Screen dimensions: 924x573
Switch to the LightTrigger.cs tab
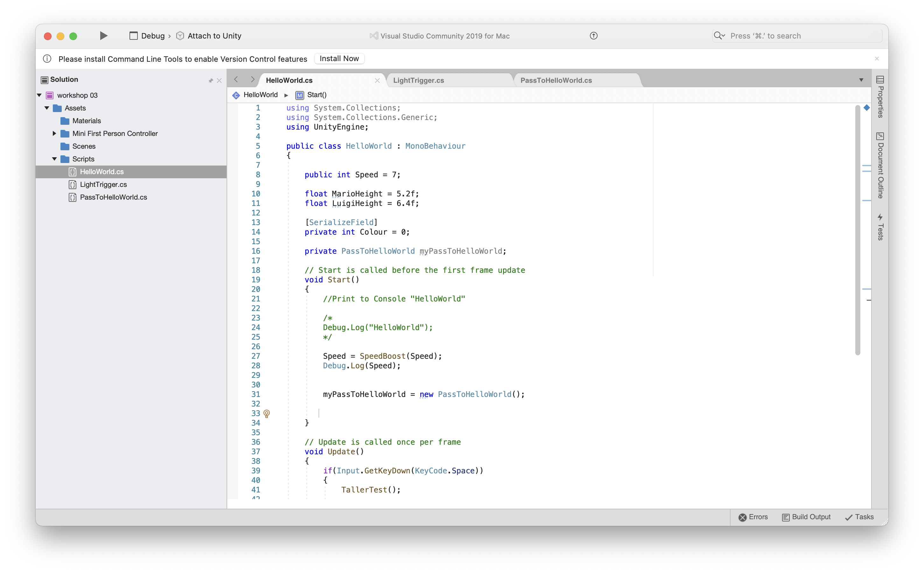click(418, 80)
